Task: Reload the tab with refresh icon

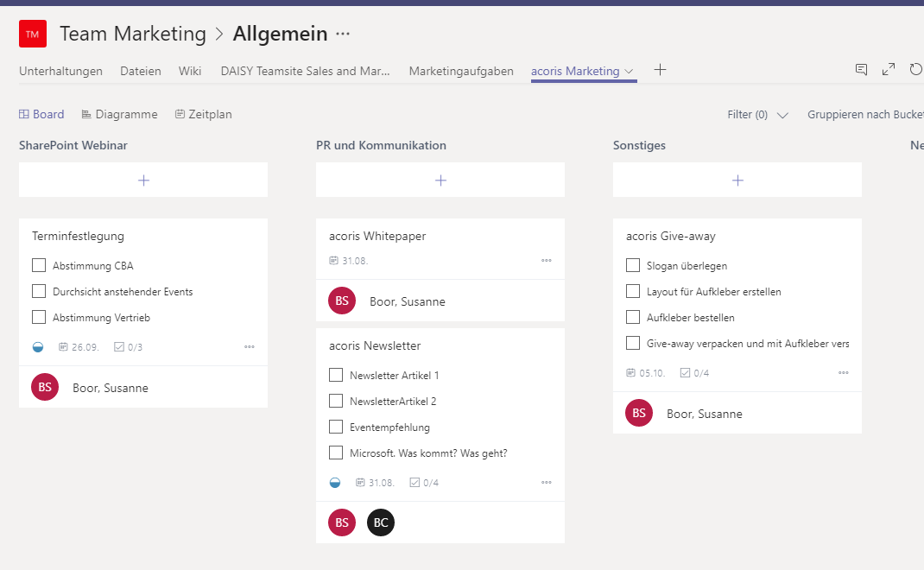Action: click(x=915, y=70)
